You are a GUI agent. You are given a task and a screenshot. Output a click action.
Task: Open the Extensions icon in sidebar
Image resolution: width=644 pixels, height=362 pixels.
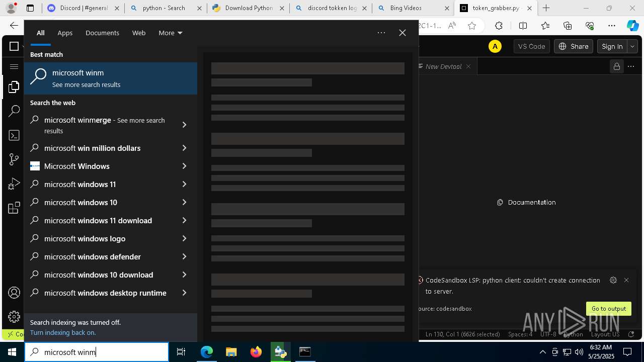(14, 208)
